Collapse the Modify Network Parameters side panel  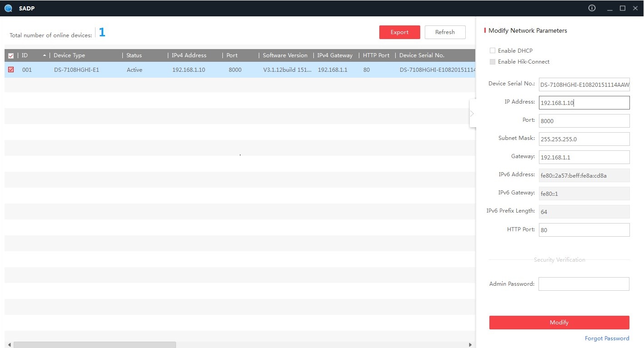click(x=473, y=113)
